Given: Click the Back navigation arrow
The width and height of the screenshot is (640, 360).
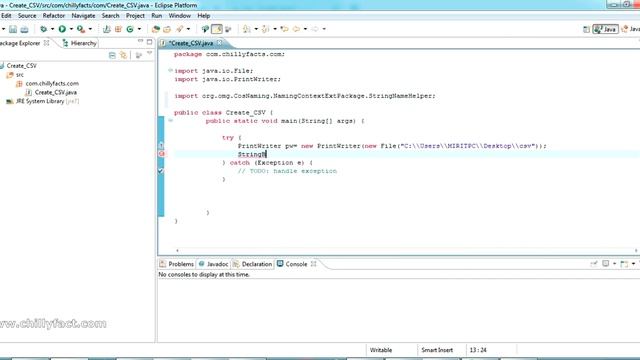Looking at the screenshot, I should point(296,29).
